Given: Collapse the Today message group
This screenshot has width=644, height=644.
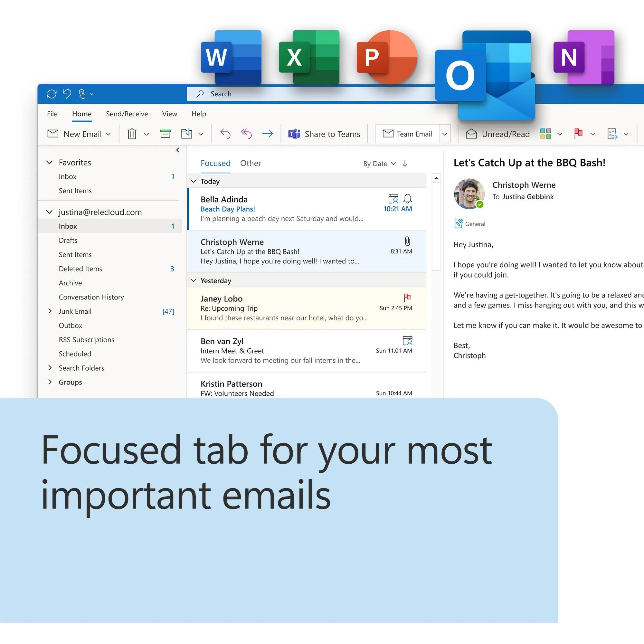Looking at the screenshot, I should pos(193,181).
